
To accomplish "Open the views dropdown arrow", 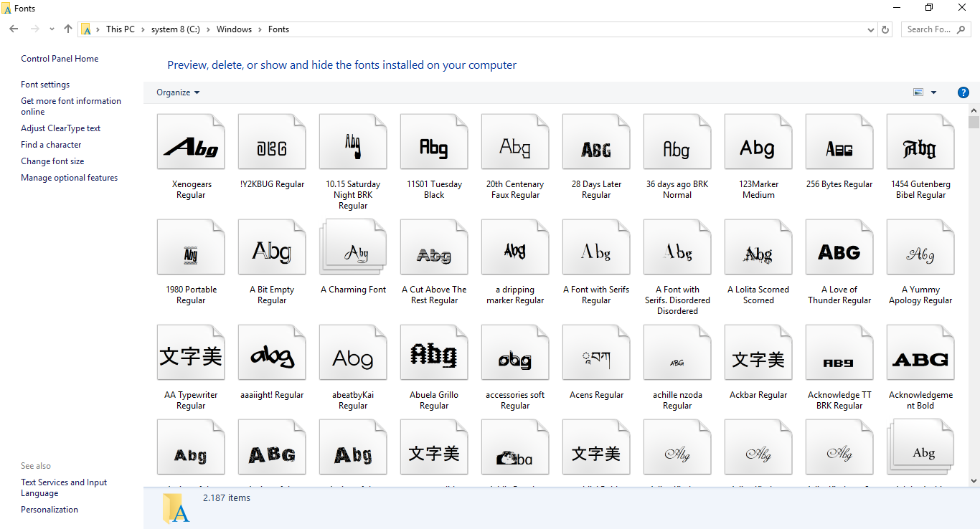I will pos(933,92).
